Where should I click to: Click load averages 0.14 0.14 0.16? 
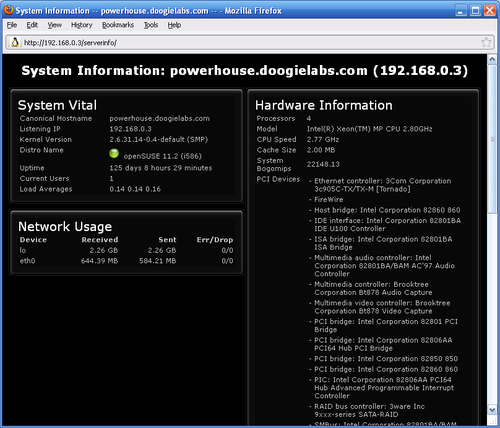coord(135,189)
